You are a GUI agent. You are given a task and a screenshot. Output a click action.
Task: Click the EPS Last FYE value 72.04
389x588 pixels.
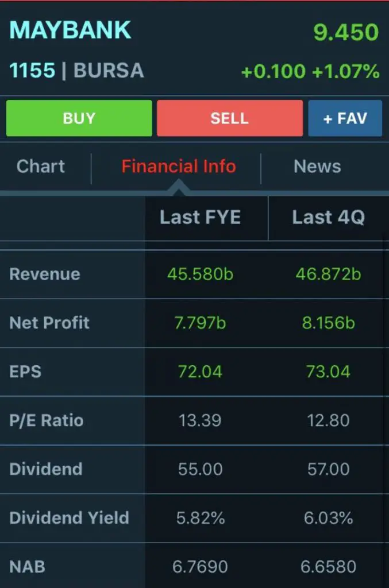(x=200, y=372)
